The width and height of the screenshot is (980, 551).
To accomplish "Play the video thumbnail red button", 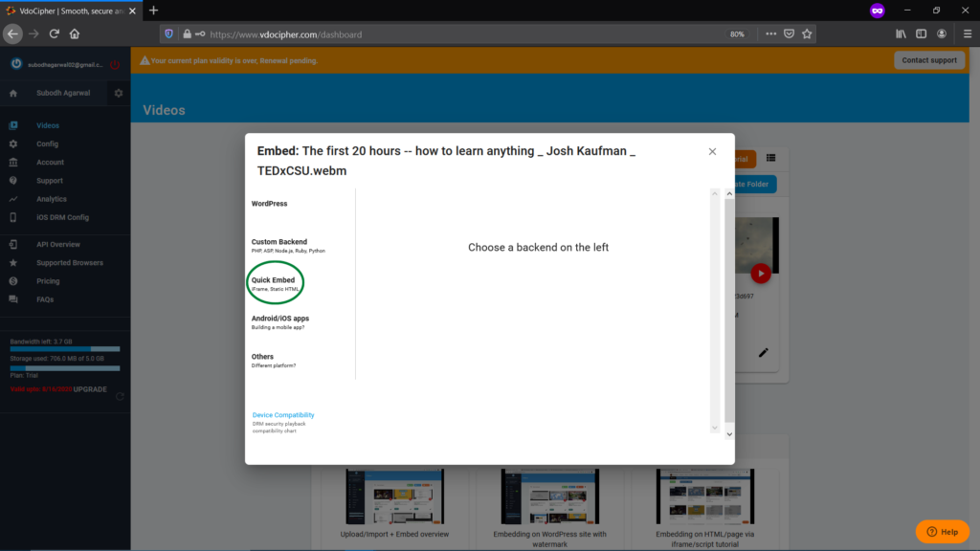I will click(x=761, y=274).
